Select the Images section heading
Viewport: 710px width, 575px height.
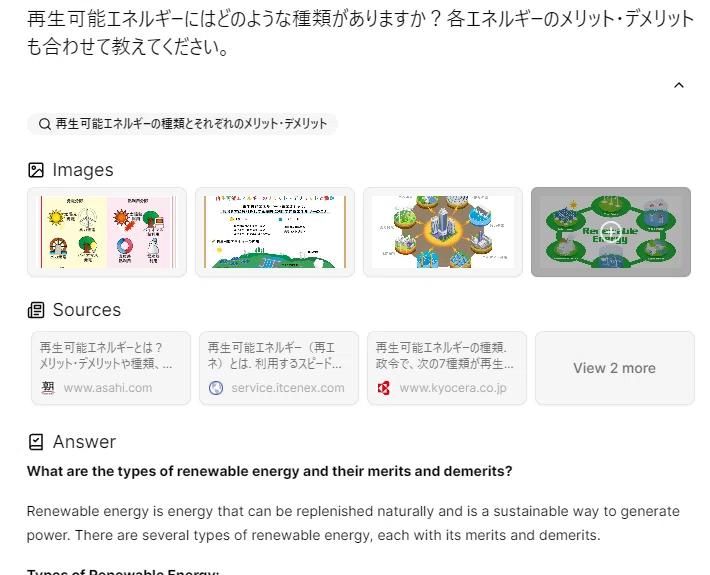pos(83,170)
